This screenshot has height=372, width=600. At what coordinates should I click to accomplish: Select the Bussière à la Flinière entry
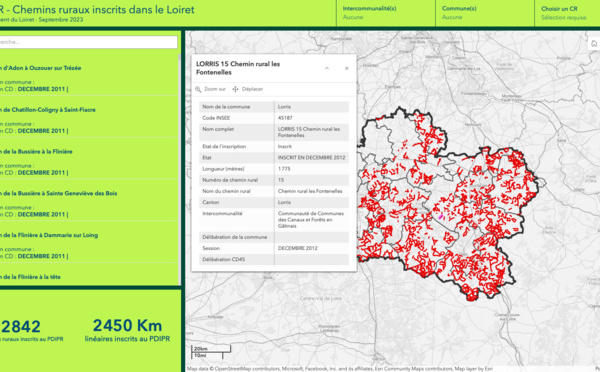coord(89,162)
